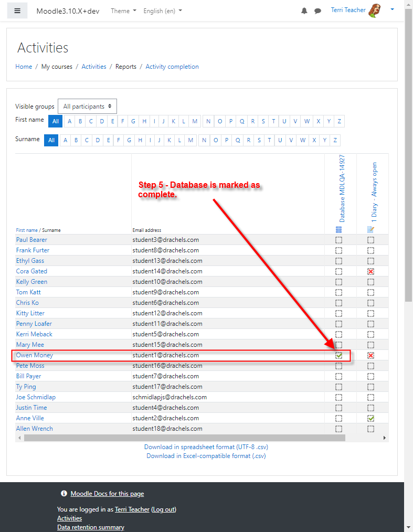Viewport: 413px width, 532px height.
Task: Toggle Database completion for Frank Furter
Action: 338,250
